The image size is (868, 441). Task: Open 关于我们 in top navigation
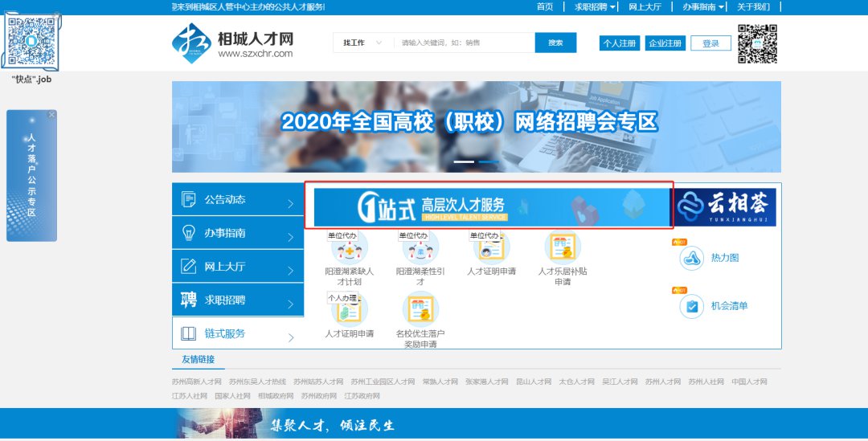click(x=753, y=6)
